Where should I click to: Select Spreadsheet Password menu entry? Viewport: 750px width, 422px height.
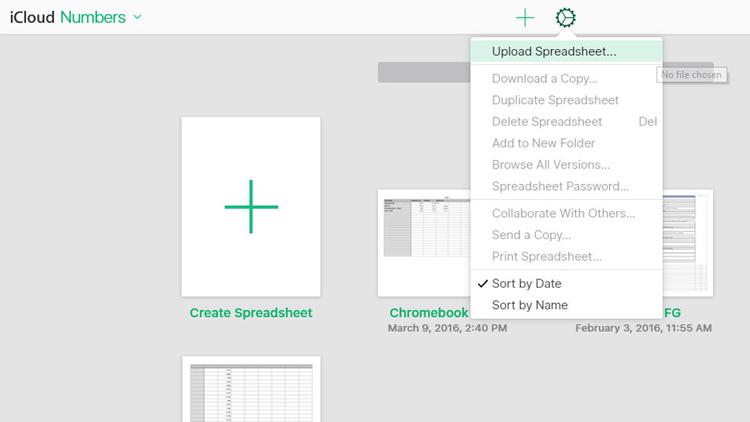click(x=560, y=186)
